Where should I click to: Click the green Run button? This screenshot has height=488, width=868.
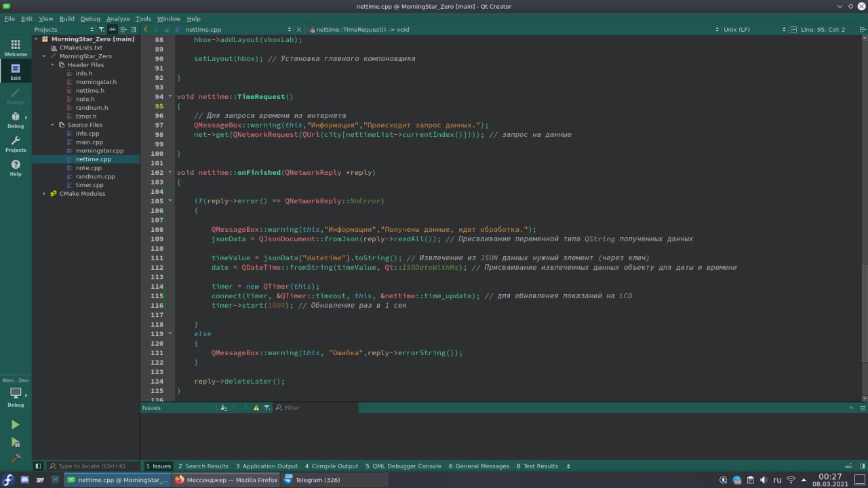tap(16, 425)
